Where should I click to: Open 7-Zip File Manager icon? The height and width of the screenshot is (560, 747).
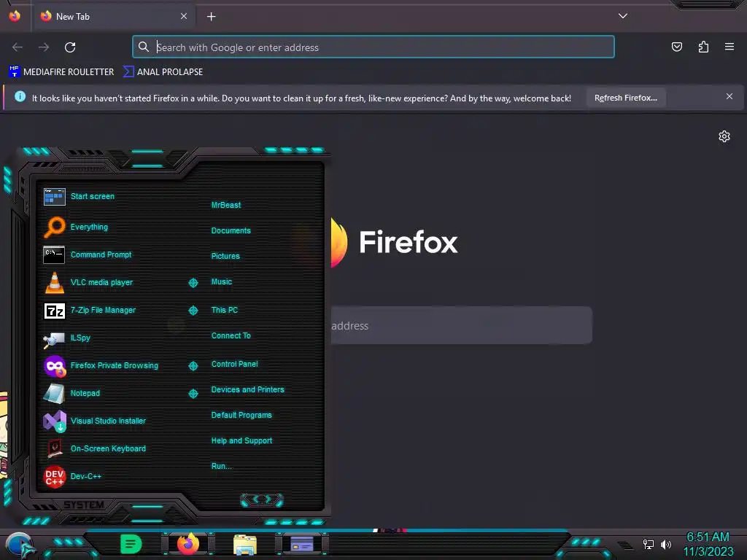(54, 311)
